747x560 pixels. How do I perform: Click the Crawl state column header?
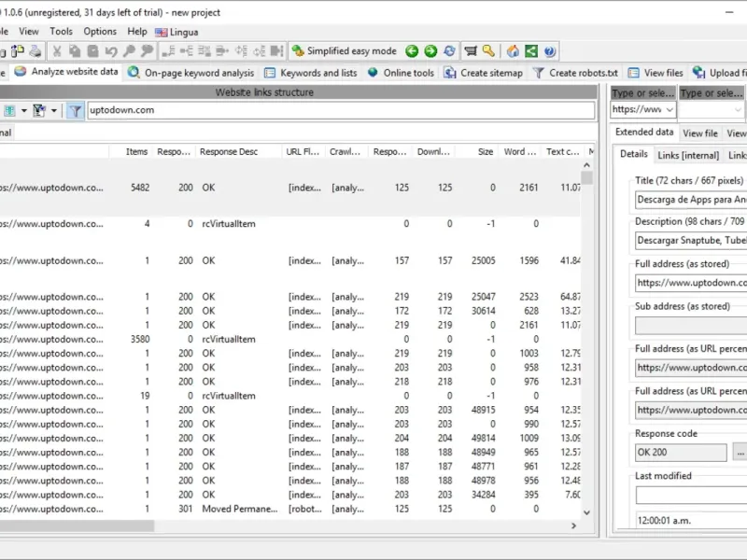point(345,151)
